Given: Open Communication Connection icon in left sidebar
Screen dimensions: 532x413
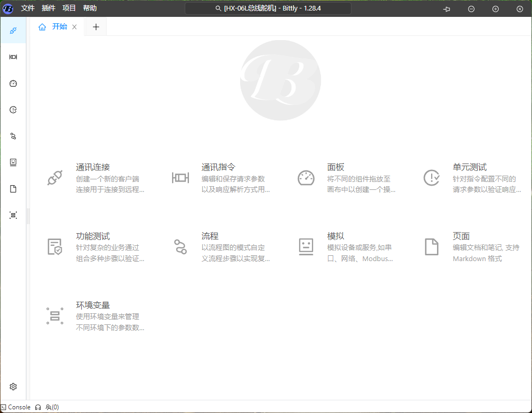Looking at the screenshot, I should pyautogui.click(x=13, y=31).
